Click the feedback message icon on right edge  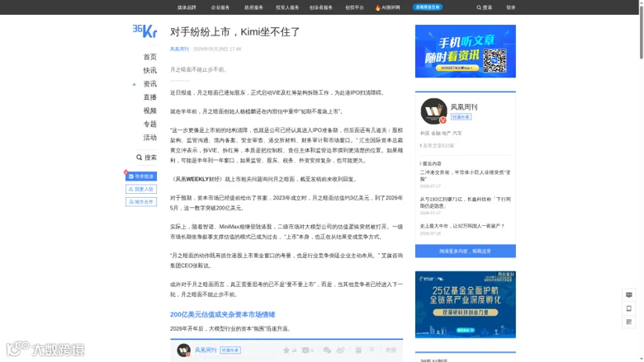pos(629,294)
